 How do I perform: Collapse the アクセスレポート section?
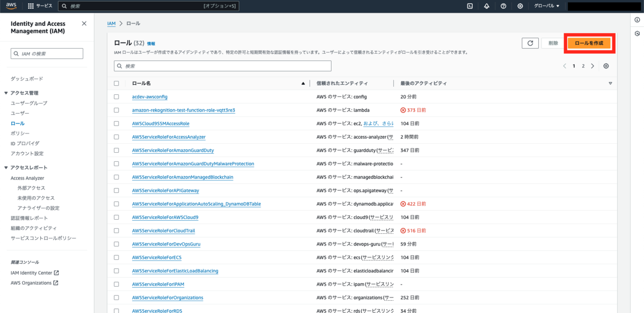(x=6, y=168)
